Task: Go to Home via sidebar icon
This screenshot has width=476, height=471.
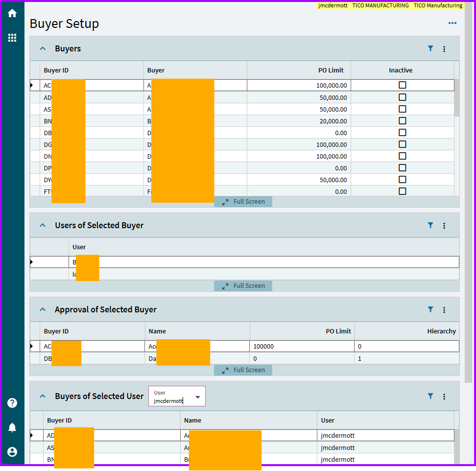Action: pos(12,14)
